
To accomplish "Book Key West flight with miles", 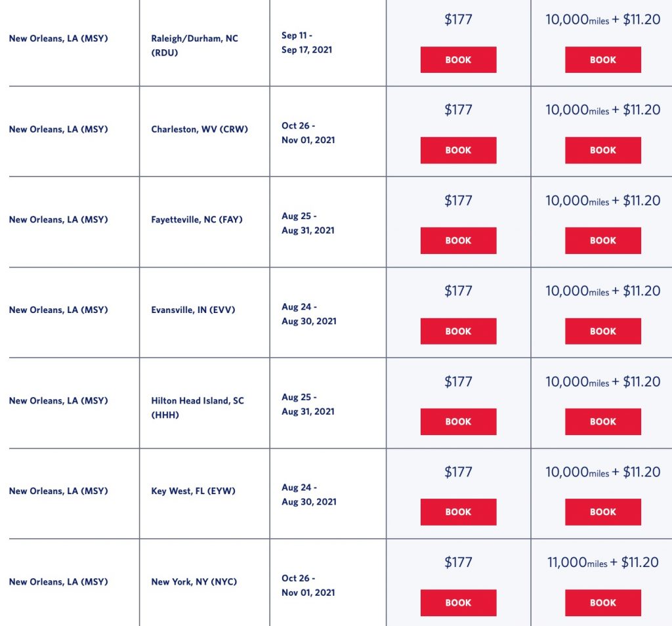I will (x=602, y=512).
